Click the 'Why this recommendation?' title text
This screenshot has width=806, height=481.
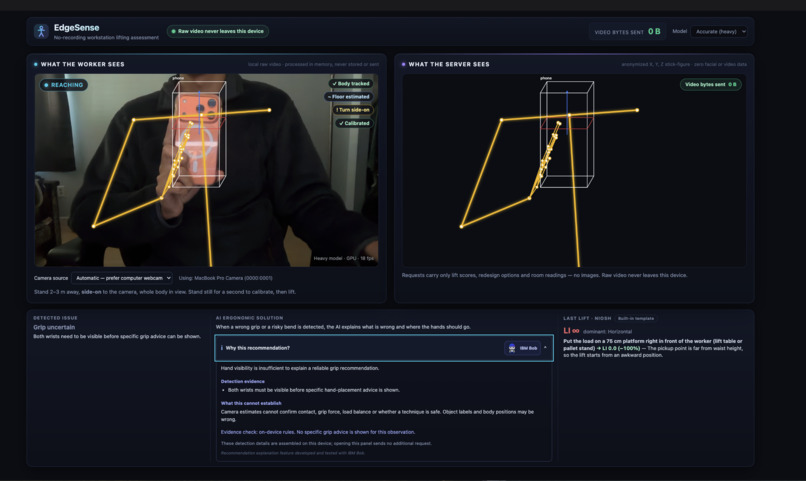pyautogui.click(x=258, y=348)
